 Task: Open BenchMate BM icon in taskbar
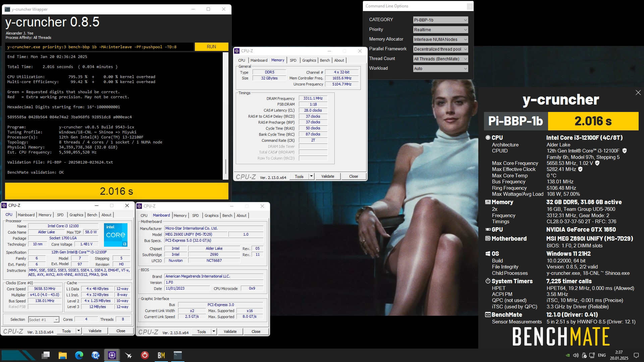coord(161,355)
